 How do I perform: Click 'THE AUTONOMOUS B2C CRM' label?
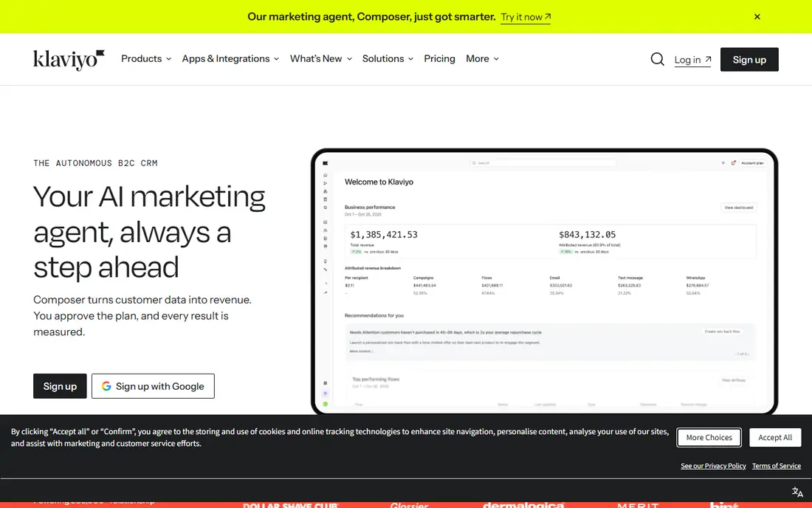(x=96, y=163)
